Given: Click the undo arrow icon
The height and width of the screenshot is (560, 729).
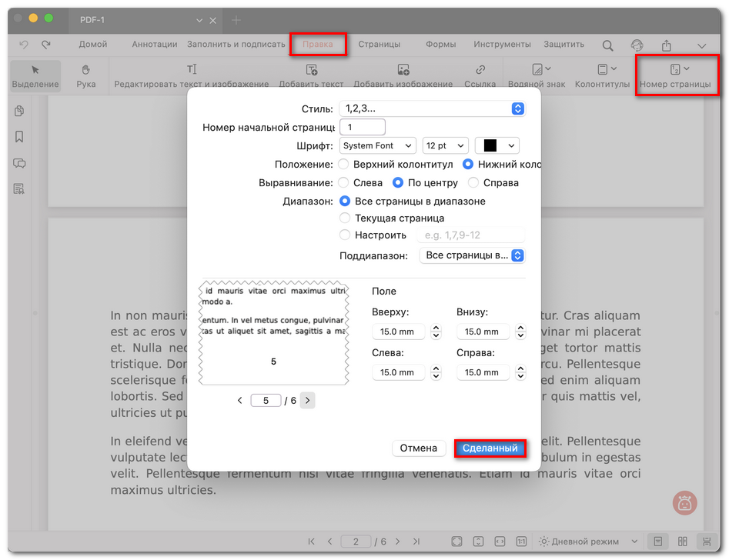Looking at the screenshot, I should [x=24, y=45].
